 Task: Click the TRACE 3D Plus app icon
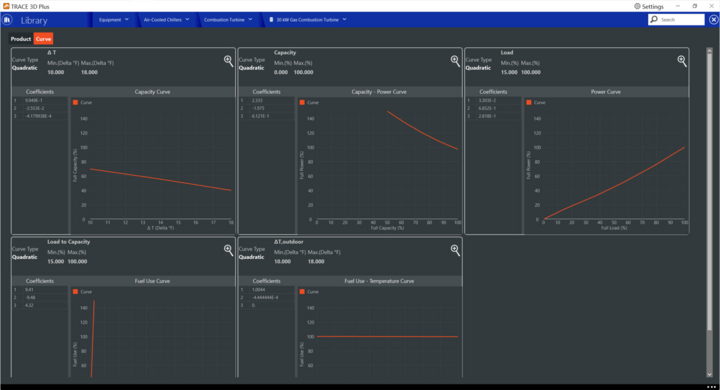tap(6, 6)
